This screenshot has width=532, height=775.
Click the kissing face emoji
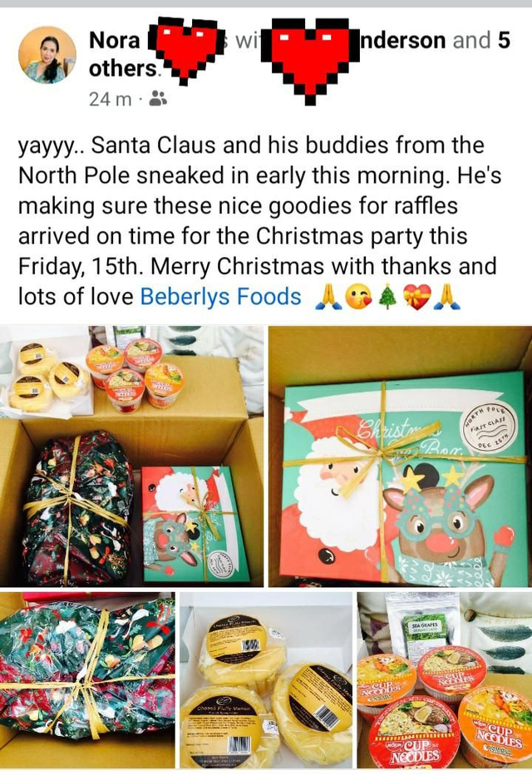point(358,297)
